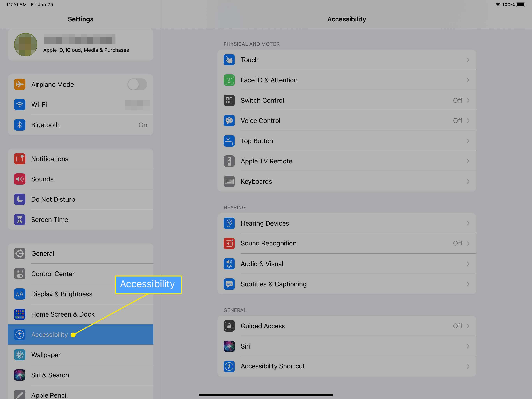
Task: Tap the Sounds speaker icon
Action: point(19,179)
